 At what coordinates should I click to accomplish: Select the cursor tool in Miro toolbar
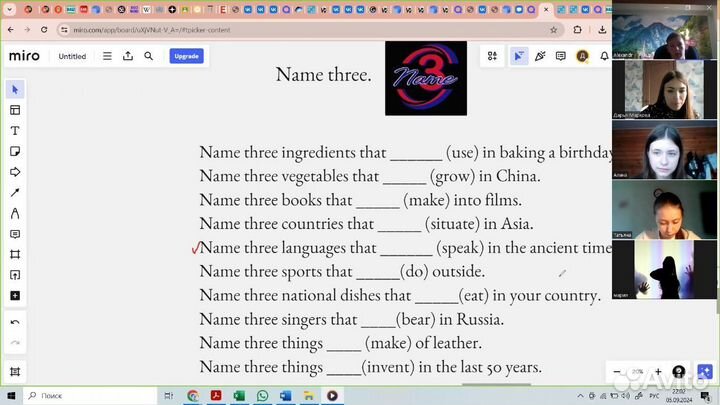click(x=15, y=90)
